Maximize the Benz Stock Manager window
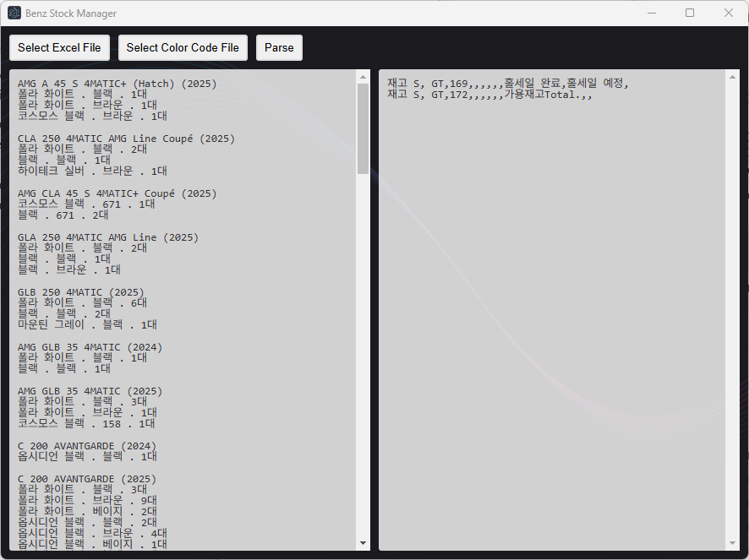 pyautogui.click(x=690, y=14)
